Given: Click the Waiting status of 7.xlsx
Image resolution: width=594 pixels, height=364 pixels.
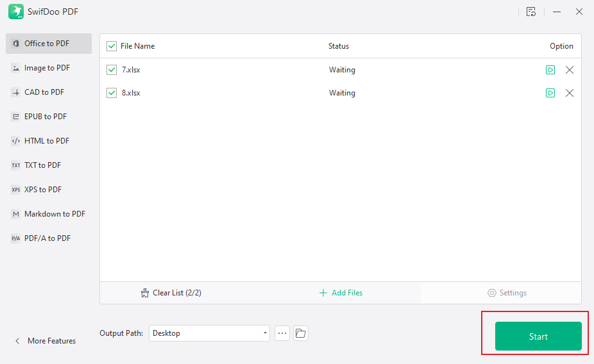Looking at the screenshot, I should (342, 70).
